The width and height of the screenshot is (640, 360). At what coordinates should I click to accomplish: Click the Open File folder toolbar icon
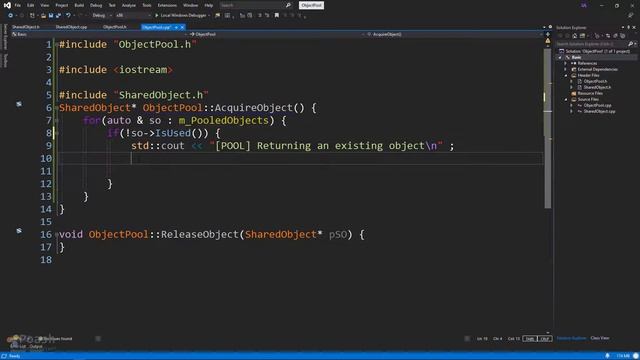[43, 16]
